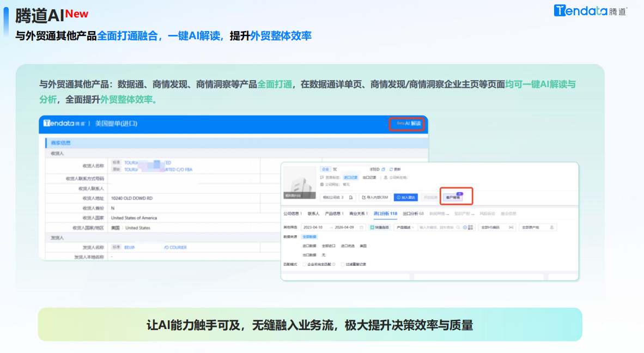The height and width of the screenshot is (353, 644).
Task: Click the Tendata 腾道 logo at slide top right
Action: coord(590,11)
